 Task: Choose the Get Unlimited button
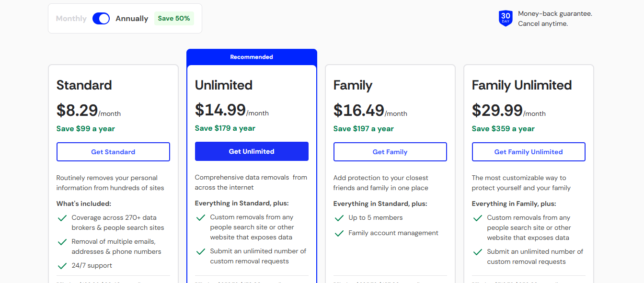[252, 151]
